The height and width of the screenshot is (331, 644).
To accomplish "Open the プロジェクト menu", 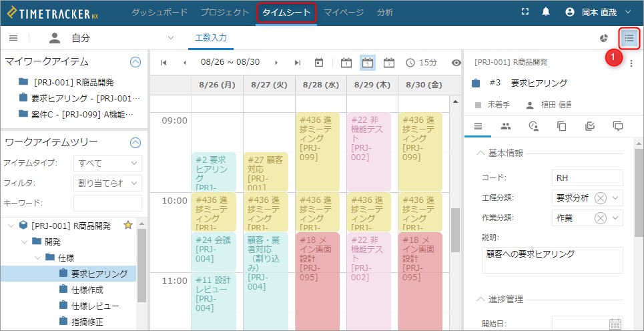I will (225, 12).
